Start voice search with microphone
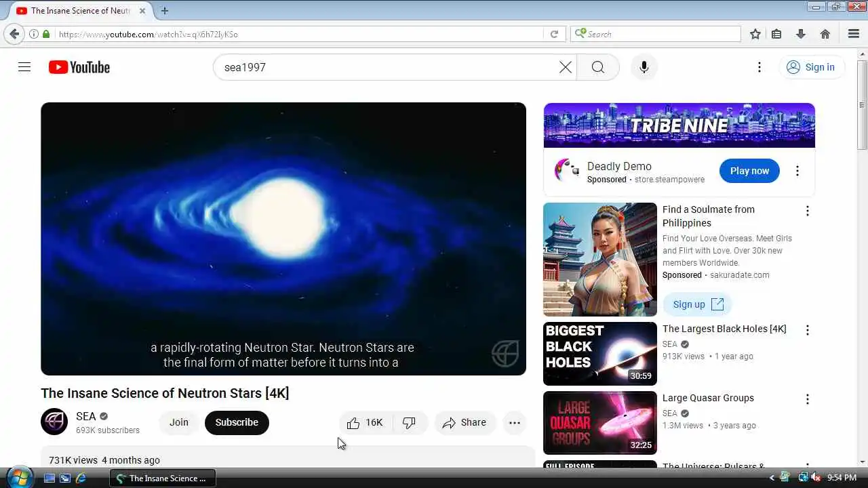Viewport: 868px width, 488px height. tap(644, 67)
